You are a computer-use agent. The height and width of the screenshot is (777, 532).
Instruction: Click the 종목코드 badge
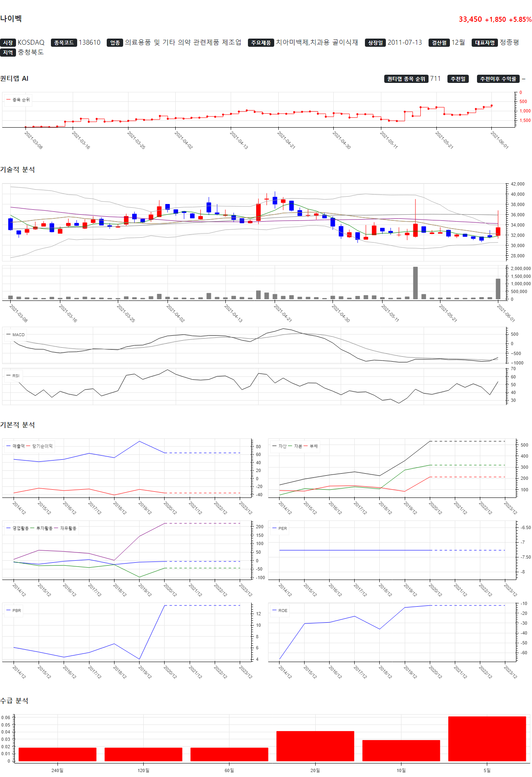64,43
